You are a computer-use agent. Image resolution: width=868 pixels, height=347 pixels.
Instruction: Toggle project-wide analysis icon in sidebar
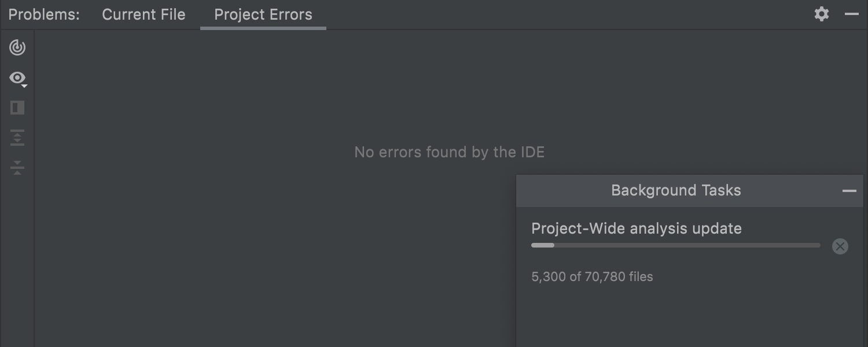(x=17, y=47)
